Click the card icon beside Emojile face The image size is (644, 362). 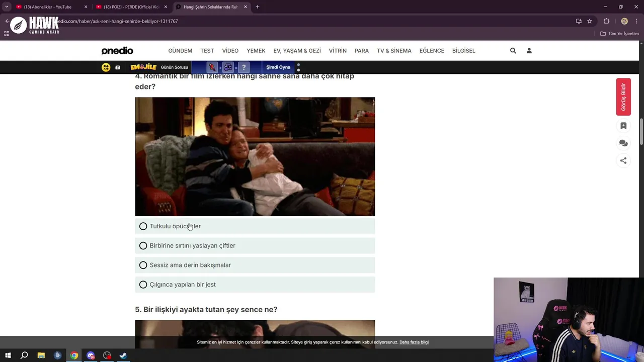coord(117,67)
